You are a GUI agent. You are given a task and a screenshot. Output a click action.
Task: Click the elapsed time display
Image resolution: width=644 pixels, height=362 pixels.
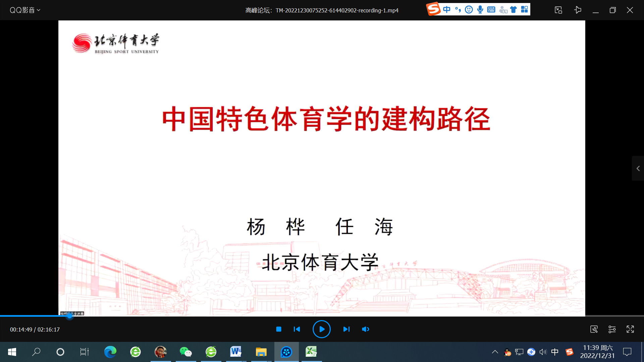[21, 329]
